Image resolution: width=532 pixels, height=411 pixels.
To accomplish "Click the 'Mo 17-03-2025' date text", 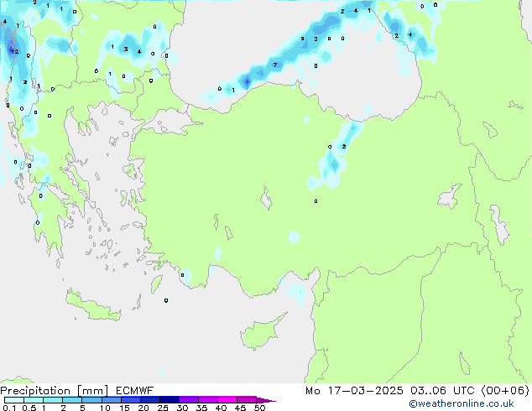I will pos(354,391).
